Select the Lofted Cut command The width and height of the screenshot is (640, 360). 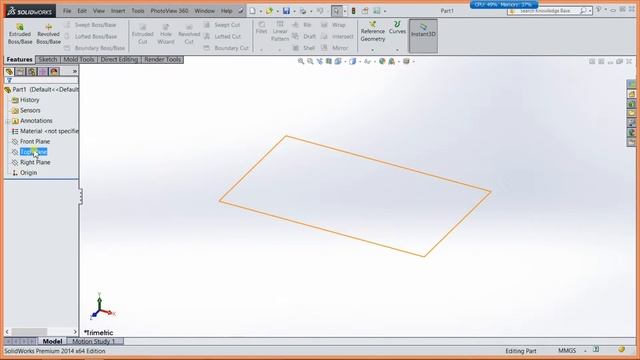[223, 36]
